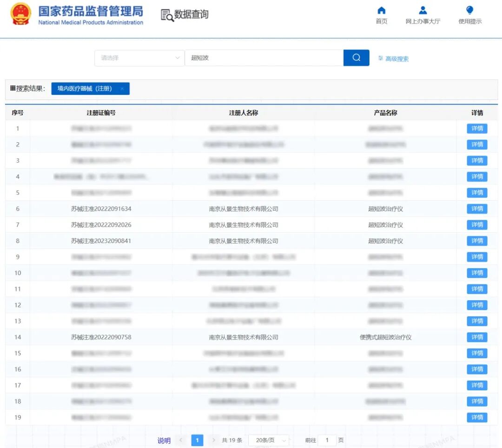Select page 1 in the pagination
502x448 pixels.
pyautogui.click(x=197, y=440)
